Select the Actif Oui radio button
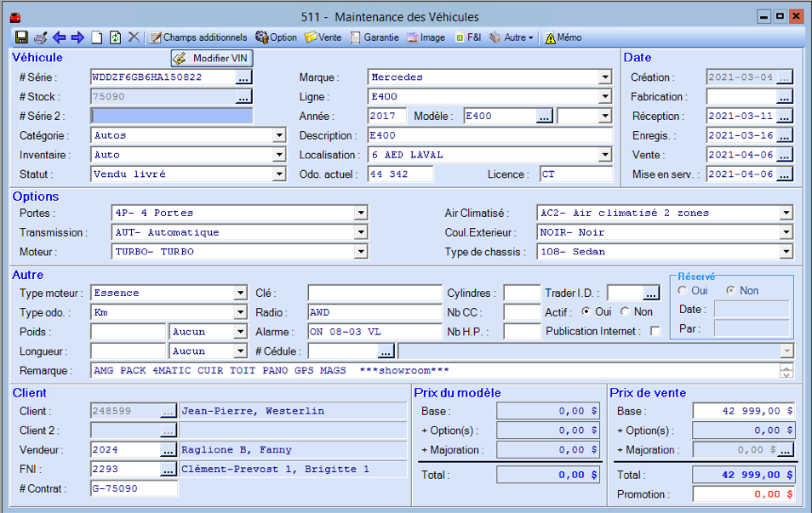The image size is (812, 513). click(586, 312)
